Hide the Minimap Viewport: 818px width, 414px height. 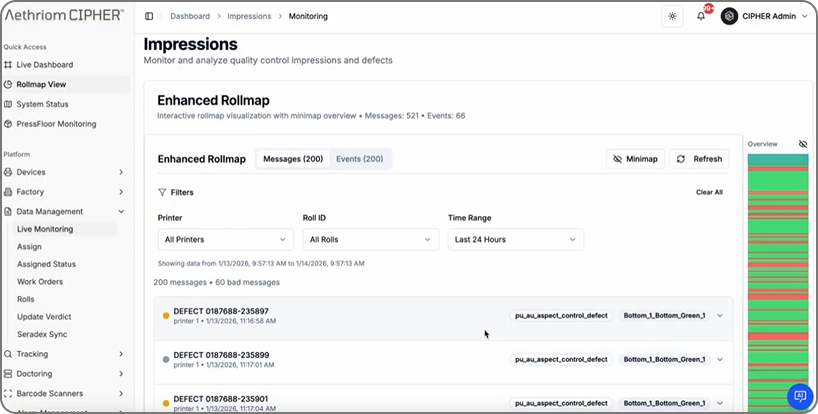[x=635, y=159]
